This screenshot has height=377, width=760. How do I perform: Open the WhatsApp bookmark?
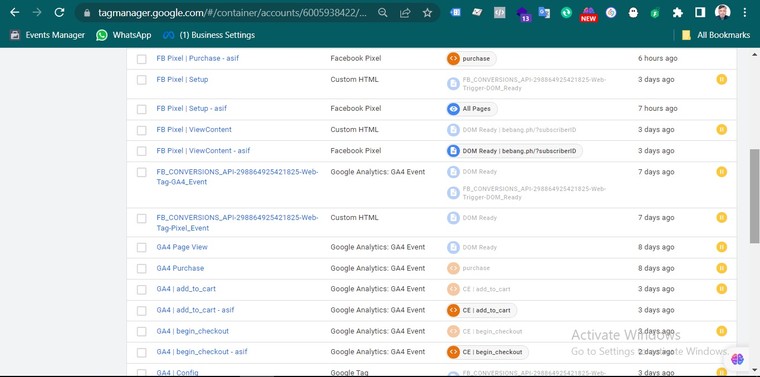(x=124, y=35)
